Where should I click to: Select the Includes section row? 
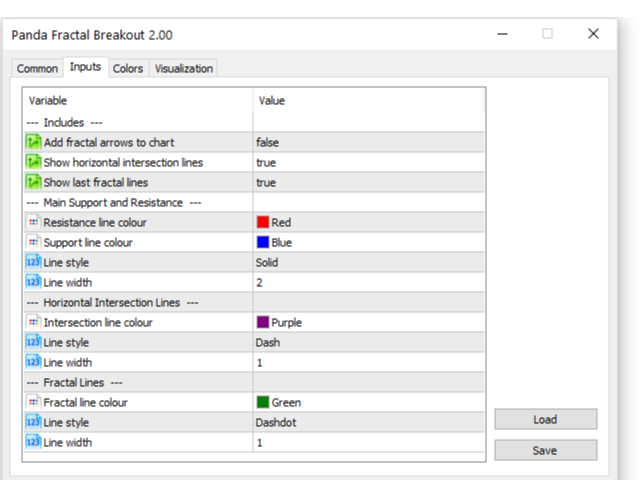point(254,122)
